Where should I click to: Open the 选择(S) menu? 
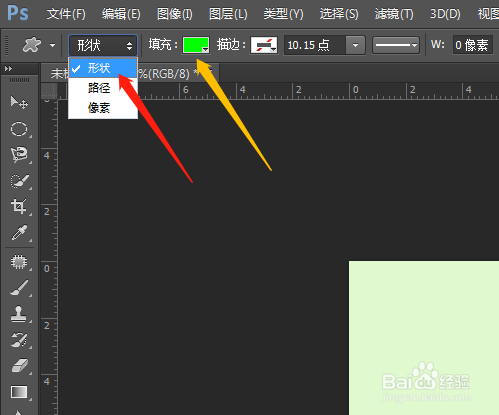point(339,14)
